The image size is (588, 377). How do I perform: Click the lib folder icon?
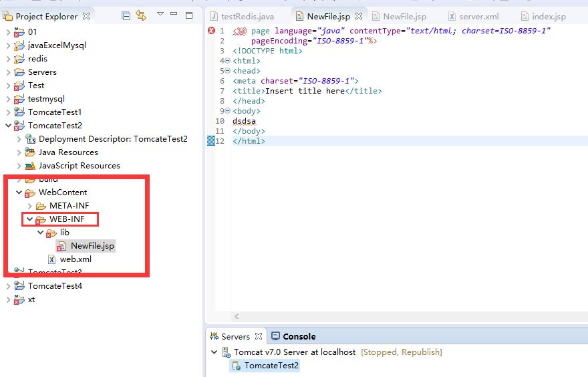click(51, 233)
